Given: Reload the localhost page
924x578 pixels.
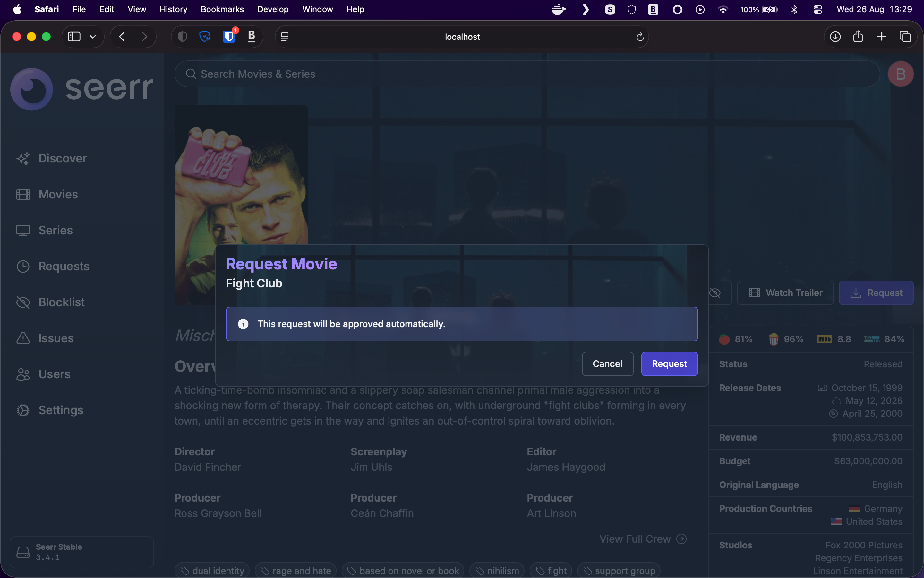Looking at the screenshot, I should tap(640, 37).
